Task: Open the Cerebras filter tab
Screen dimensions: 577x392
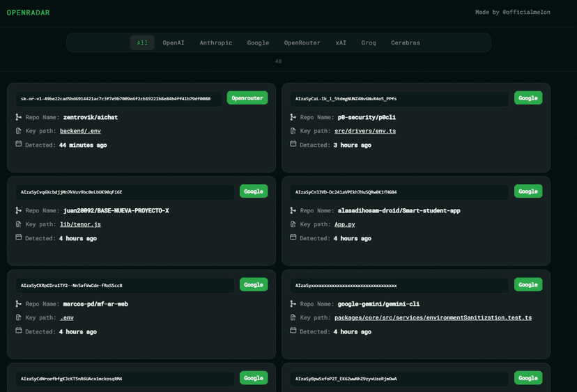Action: pyautogui.click(x=406, y=42)
